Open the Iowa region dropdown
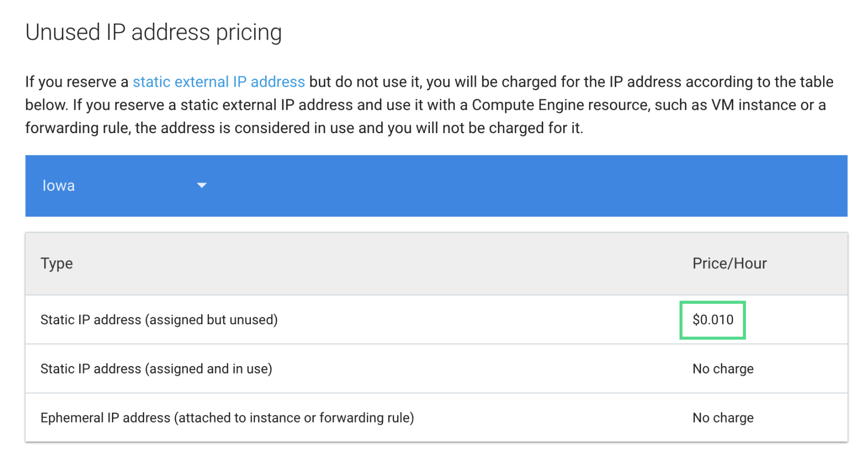 124,186
